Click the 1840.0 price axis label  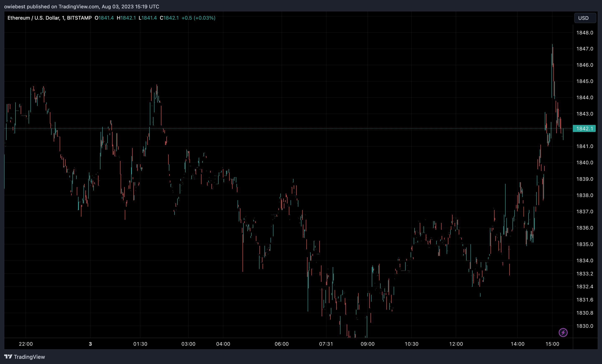585,162
